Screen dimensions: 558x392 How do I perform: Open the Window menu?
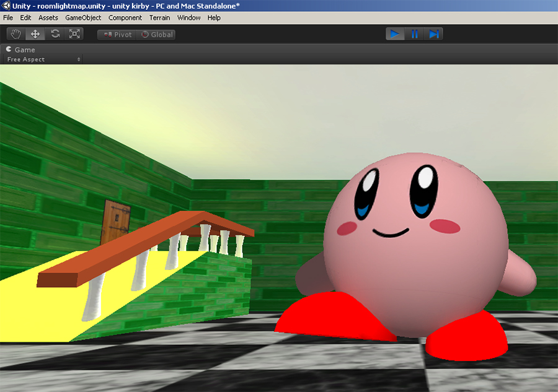point(188,18)
